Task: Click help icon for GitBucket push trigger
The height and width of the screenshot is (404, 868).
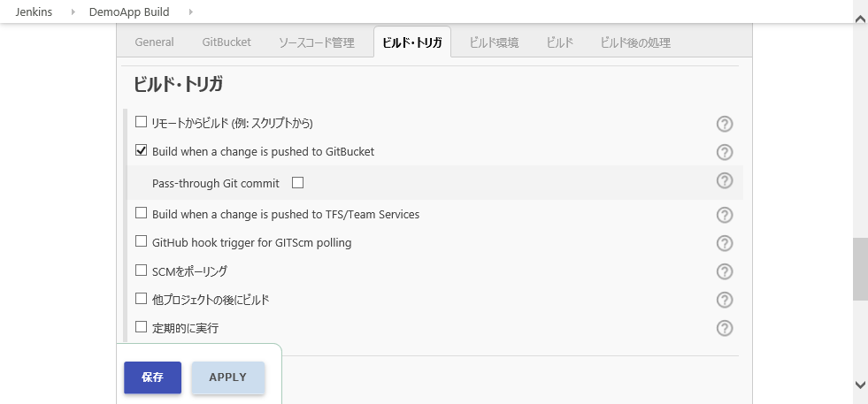Action: (x=725, y=152)
